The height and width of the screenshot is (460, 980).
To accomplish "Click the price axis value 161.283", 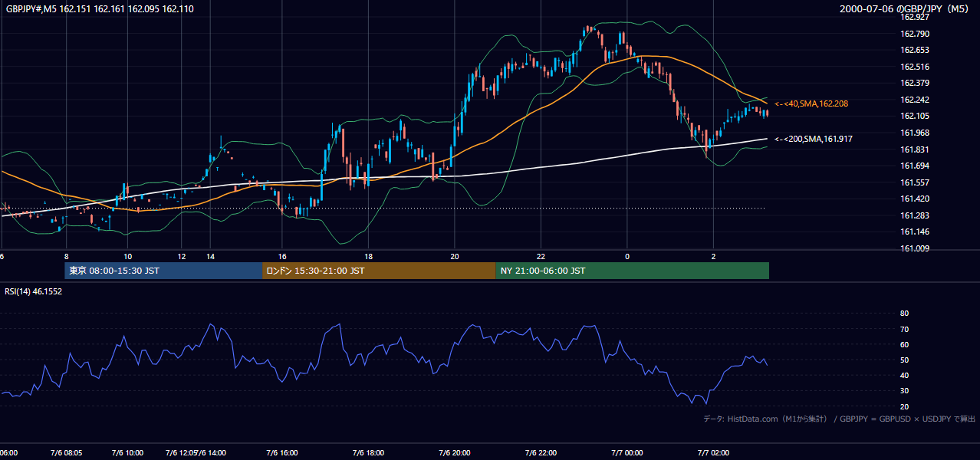I will coord(915,215).
